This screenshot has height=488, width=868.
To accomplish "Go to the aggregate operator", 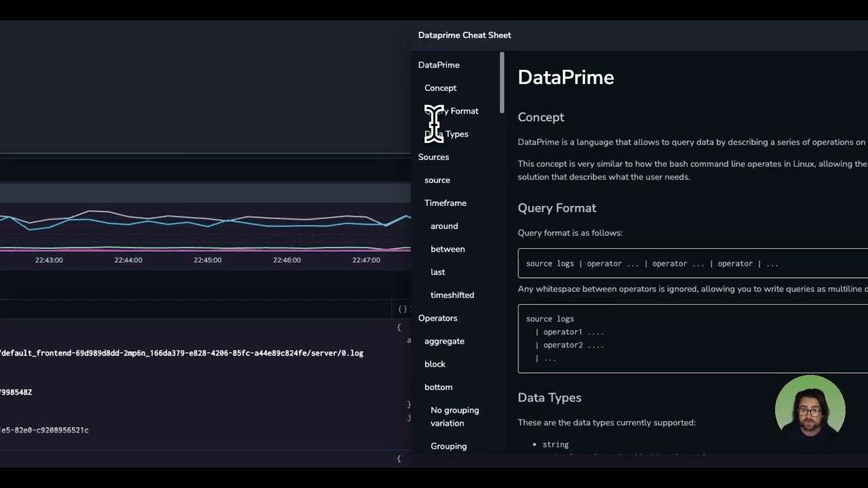I will click(x=444, y=342).
